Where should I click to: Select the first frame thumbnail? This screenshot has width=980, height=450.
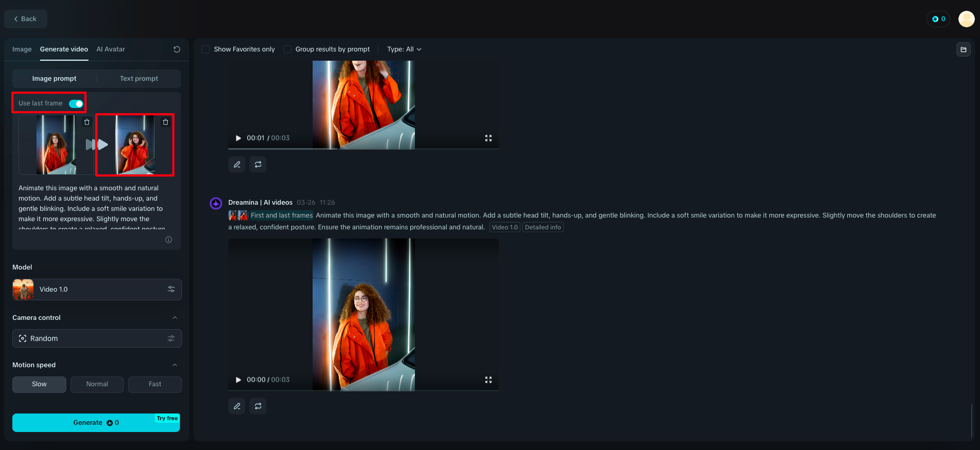57,145
